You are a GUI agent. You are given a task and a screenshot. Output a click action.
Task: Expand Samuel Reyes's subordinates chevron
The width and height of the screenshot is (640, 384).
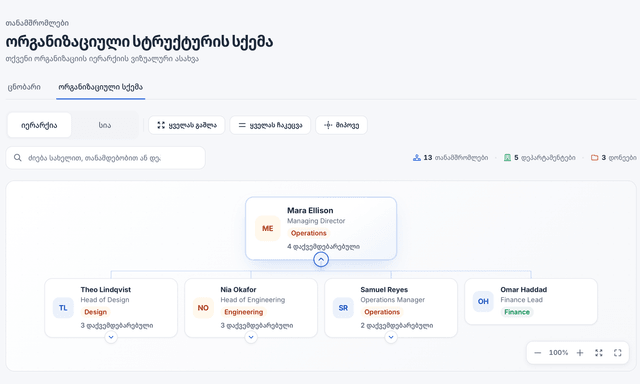pyautogui.click(x=391, y=337)
